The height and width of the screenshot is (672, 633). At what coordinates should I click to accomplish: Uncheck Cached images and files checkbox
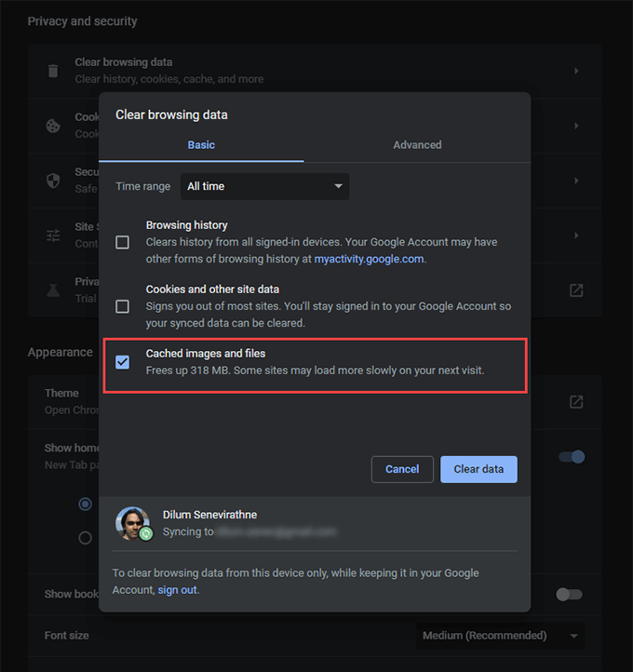122,362
